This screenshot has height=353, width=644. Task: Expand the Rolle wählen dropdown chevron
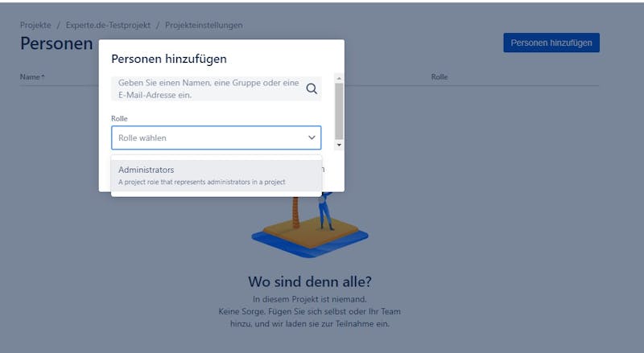(312, 138)
